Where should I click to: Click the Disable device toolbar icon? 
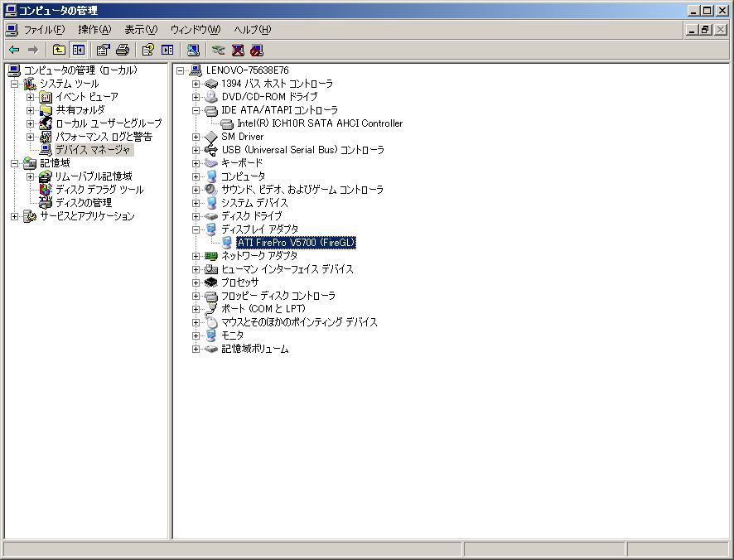257,50
